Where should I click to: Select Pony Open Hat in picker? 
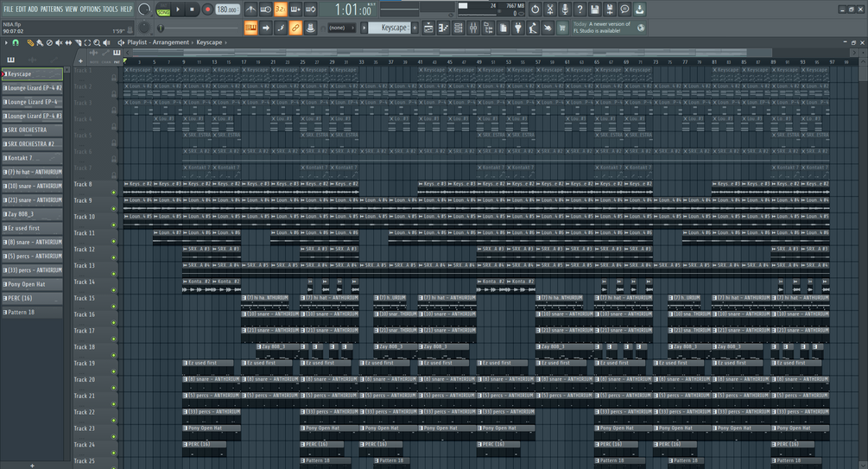tap(32, 284)
